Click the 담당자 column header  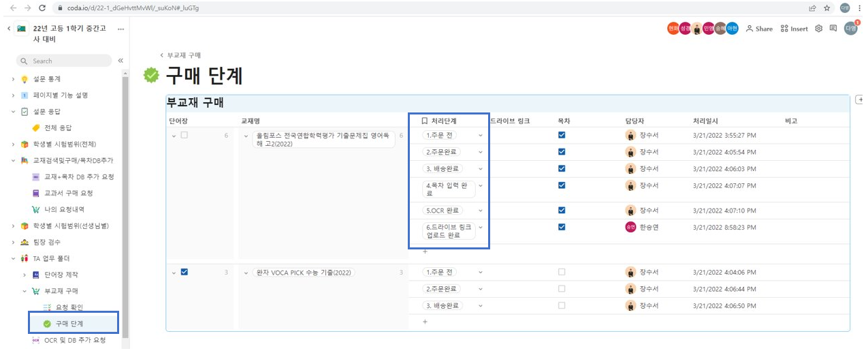coord(634,121)
